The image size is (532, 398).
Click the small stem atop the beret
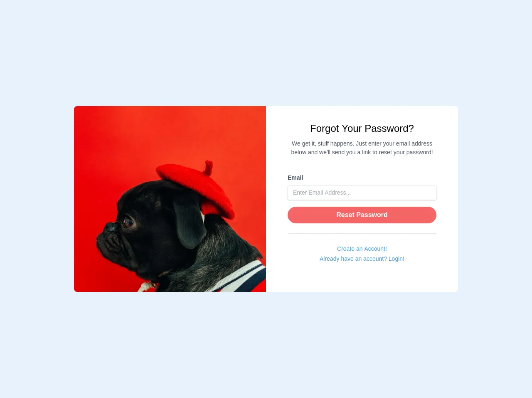click(208, 168)
